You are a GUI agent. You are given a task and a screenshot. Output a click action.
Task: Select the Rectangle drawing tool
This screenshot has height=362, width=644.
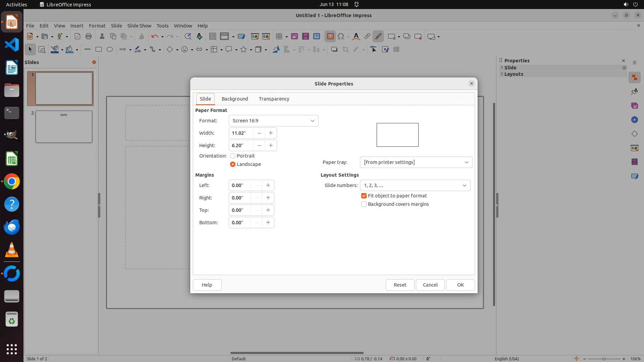point(98,50)
